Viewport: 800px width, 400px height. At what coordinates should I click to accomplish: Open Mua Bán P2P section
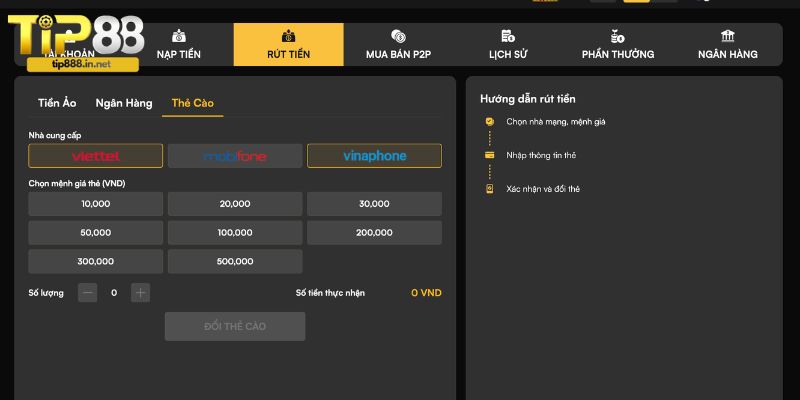pyautogui.click(x=398, y=44)
